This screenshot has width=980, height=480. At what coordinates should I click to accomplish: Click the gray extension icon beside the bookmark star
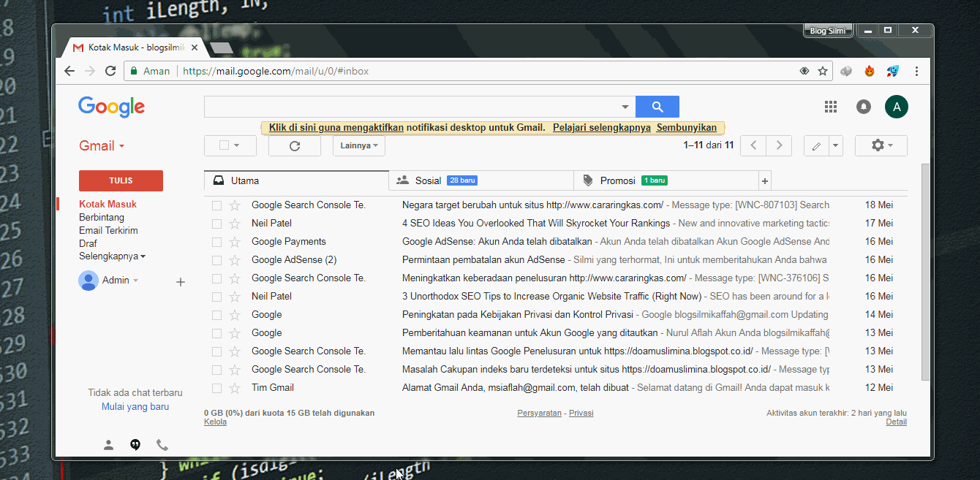click(x=846, y=71)
